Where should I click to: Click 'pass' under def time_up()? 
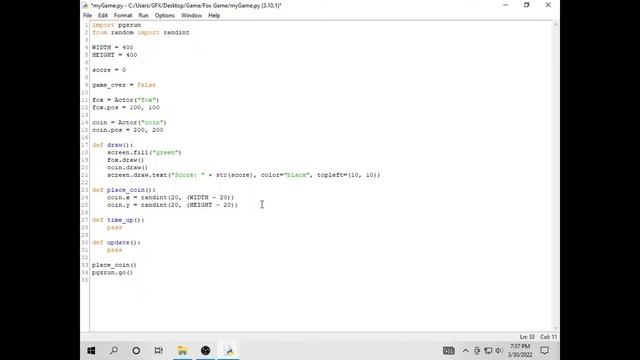[x=114, y=228]
